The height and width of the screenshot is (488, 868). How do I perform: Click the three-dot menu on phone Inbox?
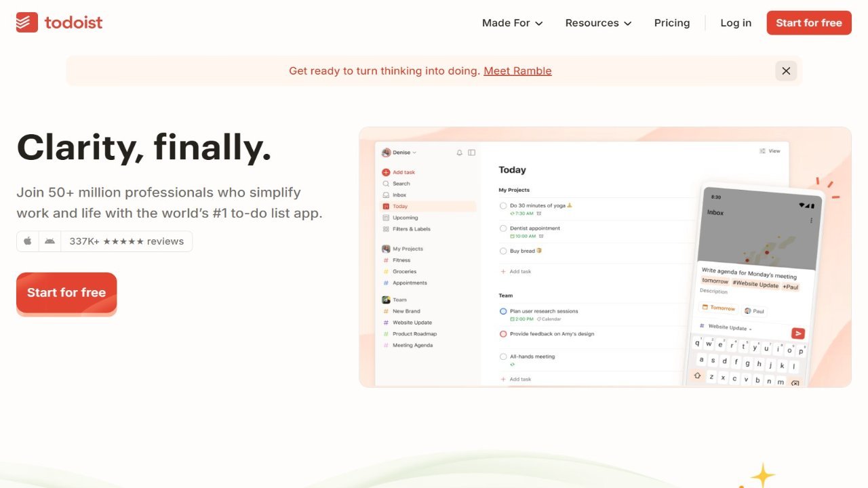811,220
